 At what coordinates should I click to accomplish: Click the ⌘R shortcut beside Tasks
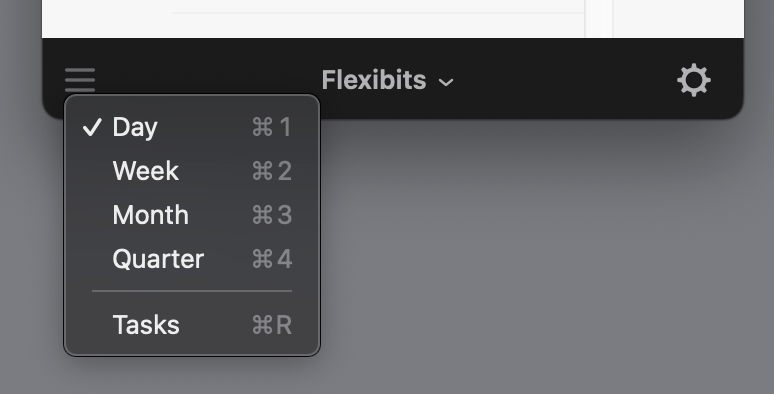[x=272, y=325]
